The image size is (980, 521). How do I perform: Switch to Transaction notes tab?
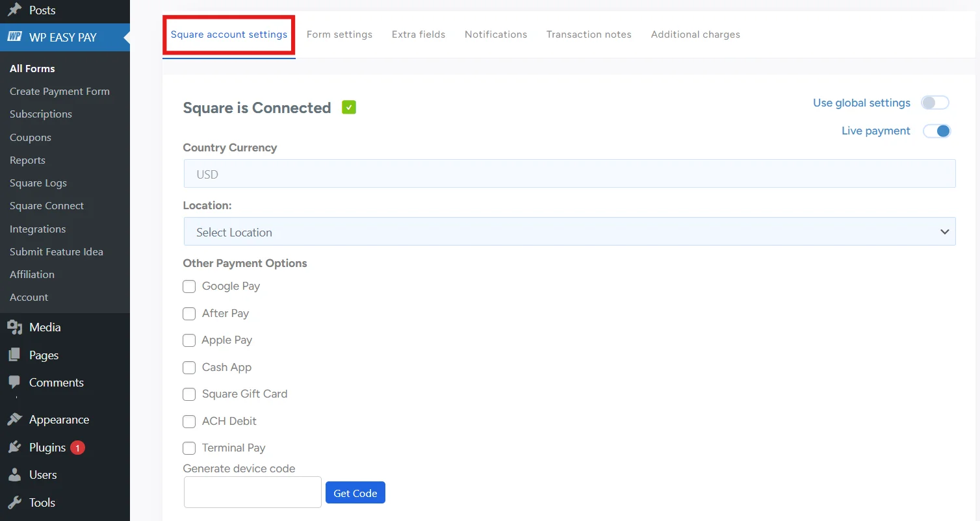tap(589, 34)
